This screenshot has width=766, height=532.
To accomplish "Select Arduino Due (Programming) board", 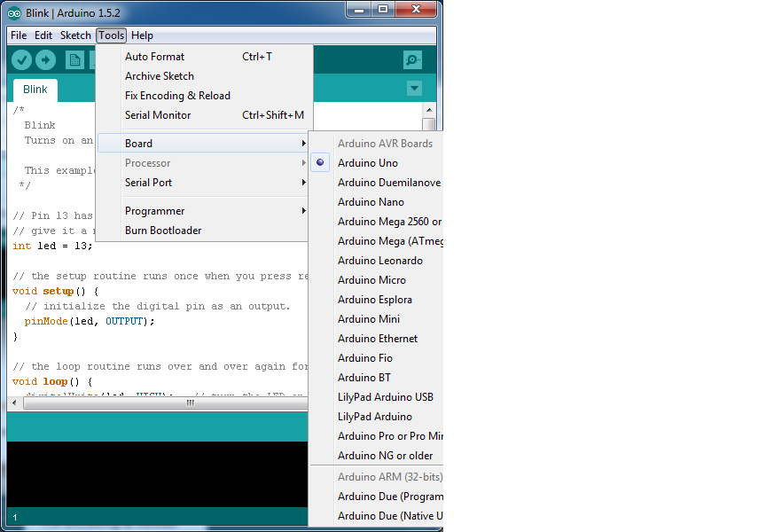I will point(377,497).
